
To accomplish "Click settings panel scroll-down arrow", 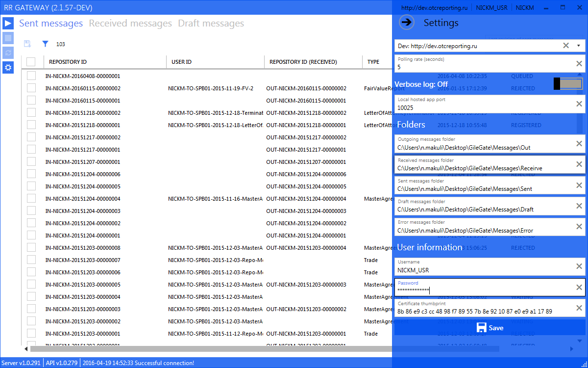I will pos(580,340).
